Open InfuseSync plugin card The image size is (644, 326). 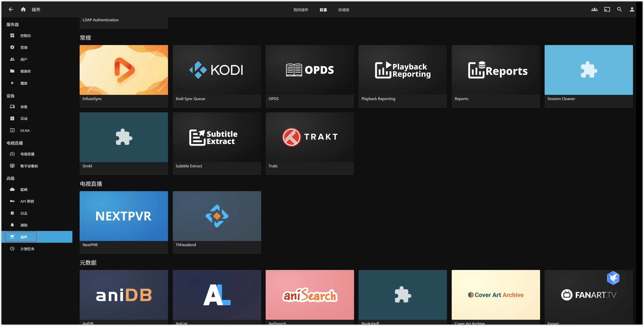click(124, 76)
